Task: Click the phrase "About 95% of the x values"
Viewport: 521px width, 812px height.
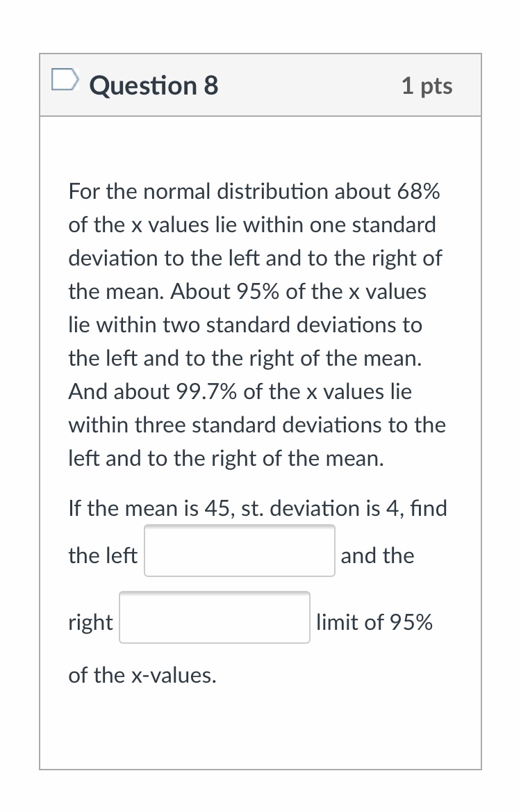Action: [x=299, y=291]
